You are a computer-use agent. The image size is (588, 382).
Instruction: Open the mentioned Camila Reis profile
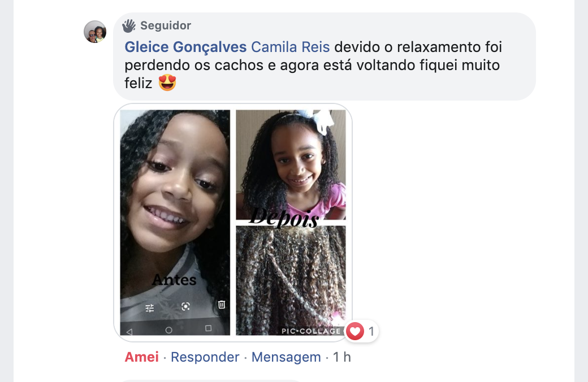click(290, 47)
